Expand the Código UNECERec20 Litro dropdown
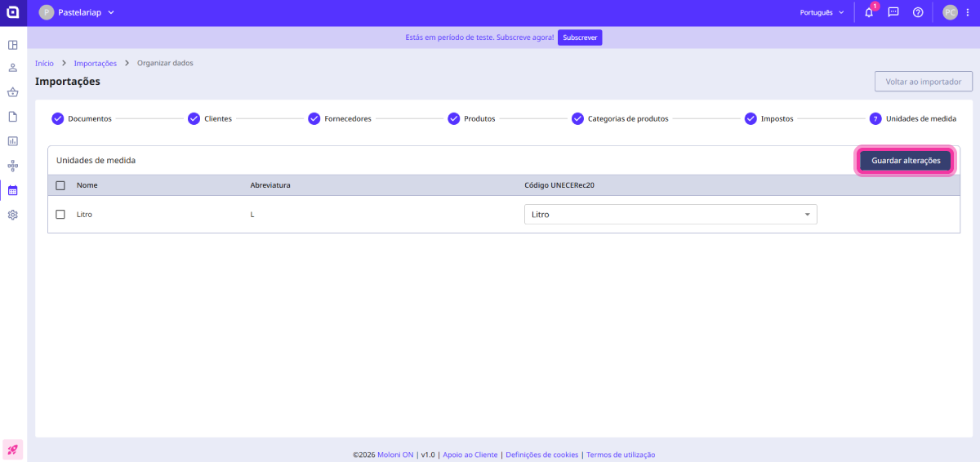This screenshot has height=462, width=980. [670, 214]
